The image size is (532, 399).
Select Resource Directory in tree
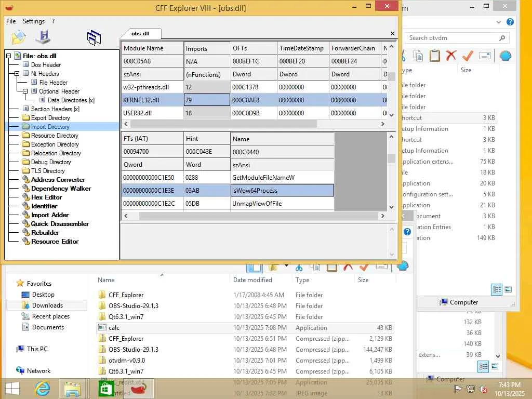[55, 136]
